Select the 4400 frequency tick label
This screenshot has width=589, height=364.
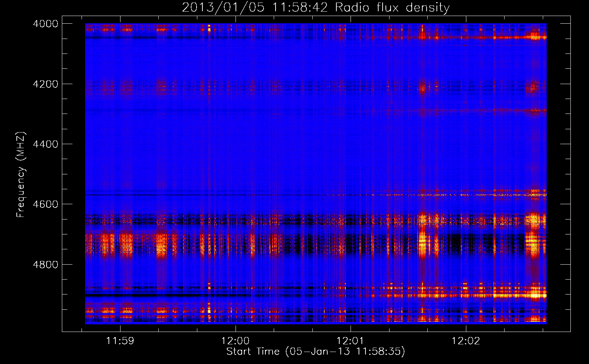click(x=46, y=144)
